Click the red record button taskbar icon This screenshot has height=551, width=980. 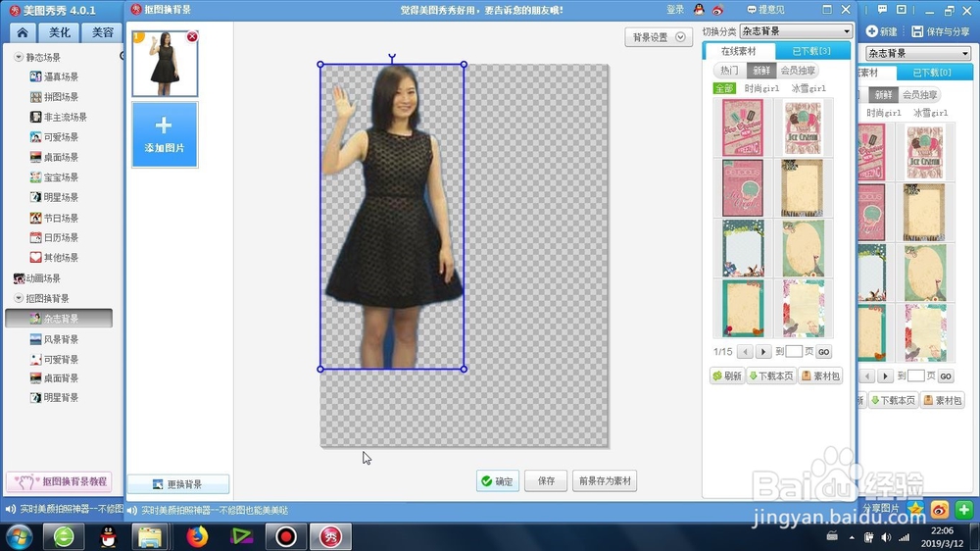point(285,536)
